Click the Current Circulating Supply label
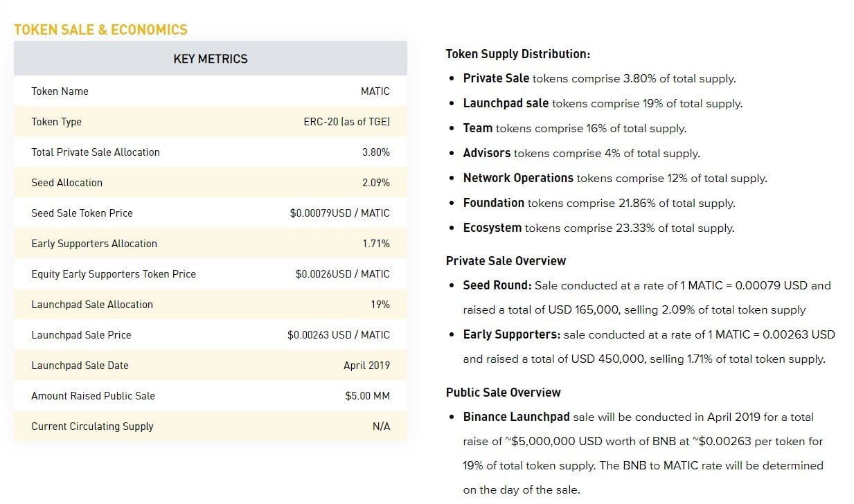 click(x=92, y=426)
